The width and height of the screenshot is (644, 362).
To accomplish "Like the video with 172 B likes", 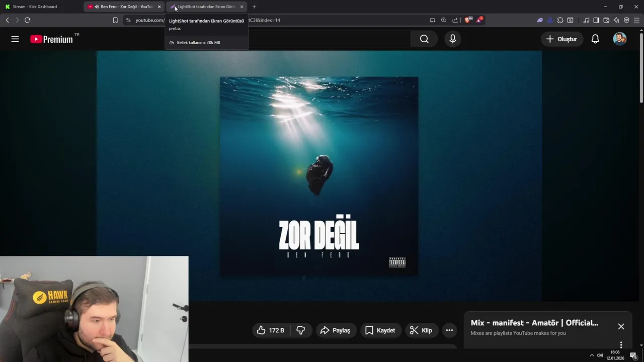I will coord(271,330).
